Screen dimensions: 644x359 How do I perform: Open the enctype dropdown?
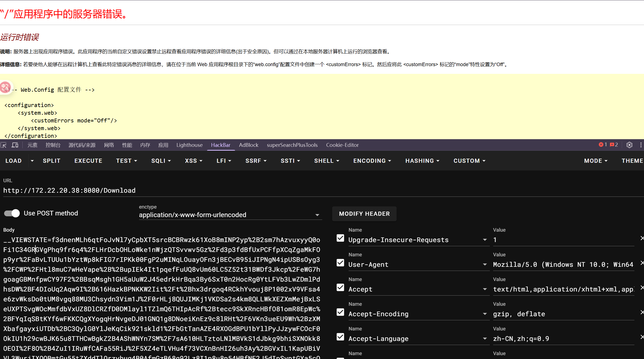click(317, 215)
